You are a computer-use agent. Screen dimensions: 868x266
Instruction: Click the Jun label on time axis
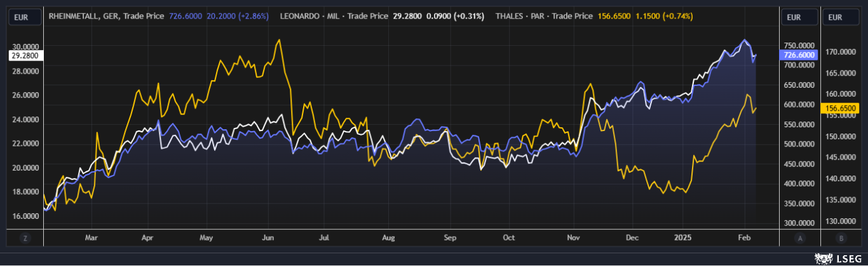tap(268, 238)
